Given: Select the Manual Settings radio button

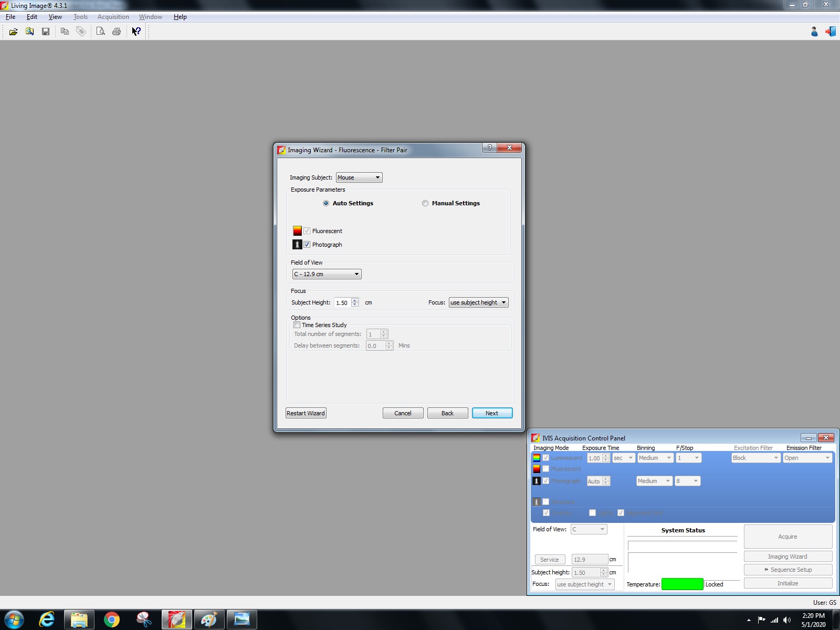Looking at the screenshot, I should click(425, 203).
